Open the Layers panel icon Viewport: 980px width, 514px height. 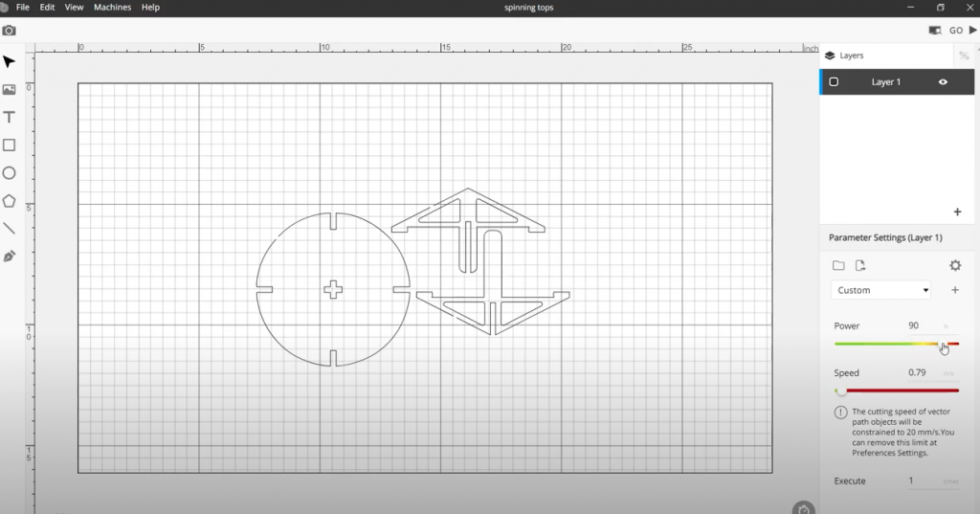coord(830,56)
